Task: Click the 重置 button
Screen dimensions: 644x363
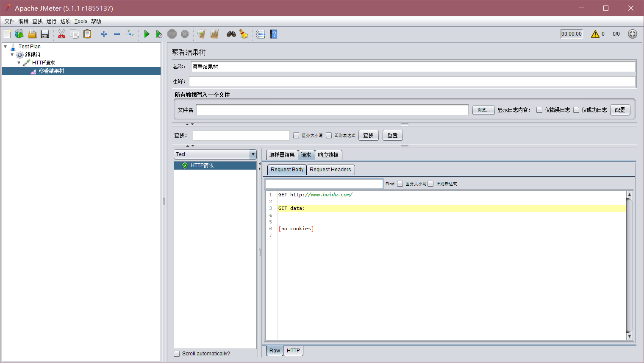Action: tap(393, 135)
